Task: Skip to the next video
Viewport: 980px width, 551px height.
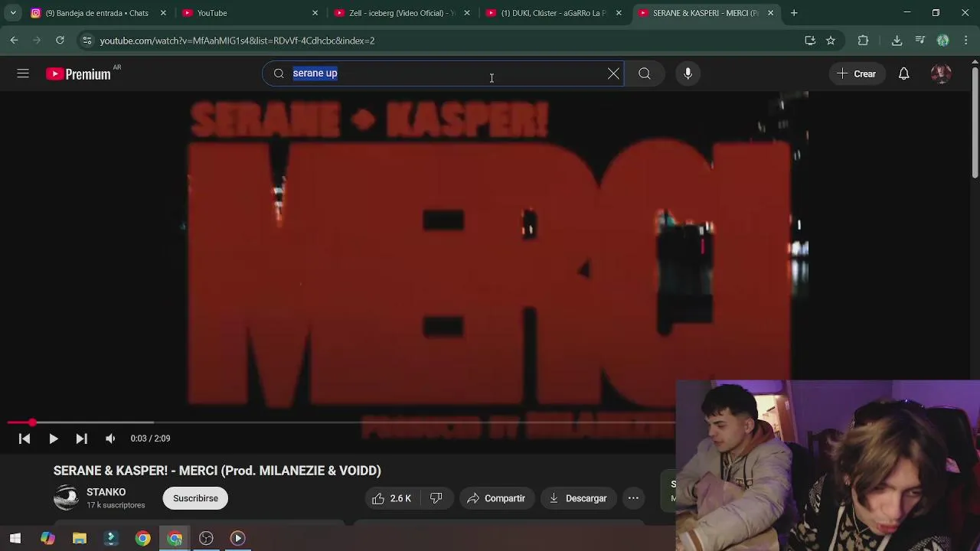Action: [x=81, y=439]
